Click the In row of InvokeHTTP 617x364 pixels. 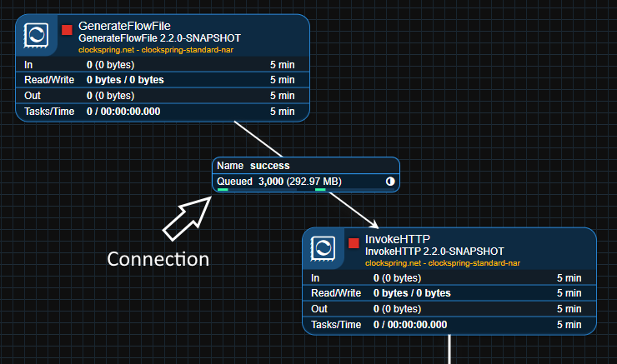pos(449,277)
